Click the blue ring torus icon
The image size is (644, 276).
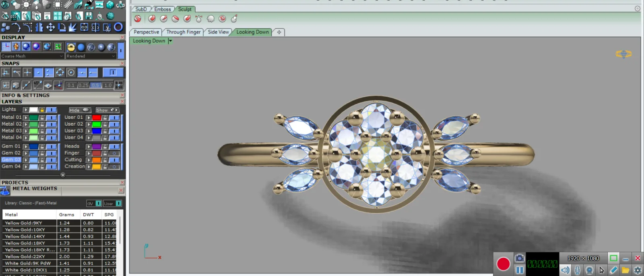118,27
